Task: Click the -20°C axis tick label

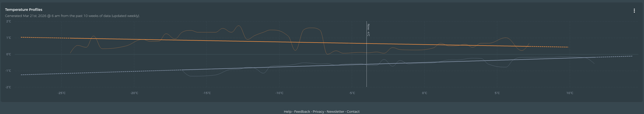Action: tap(134, 93)
